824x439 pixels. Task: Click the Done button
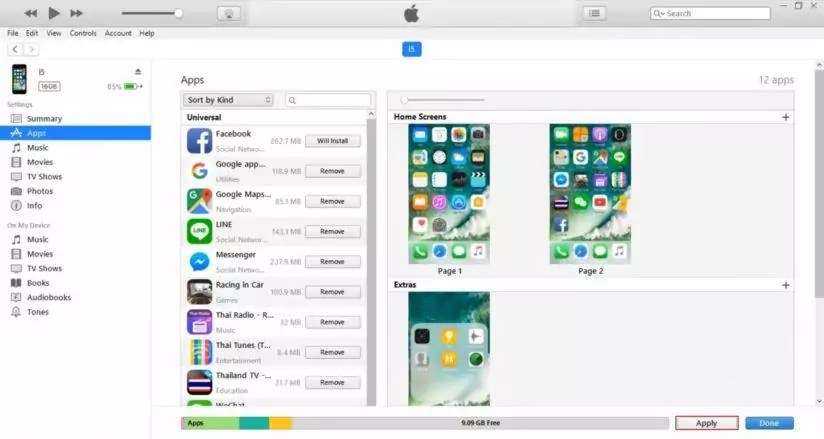click(769, 423)
